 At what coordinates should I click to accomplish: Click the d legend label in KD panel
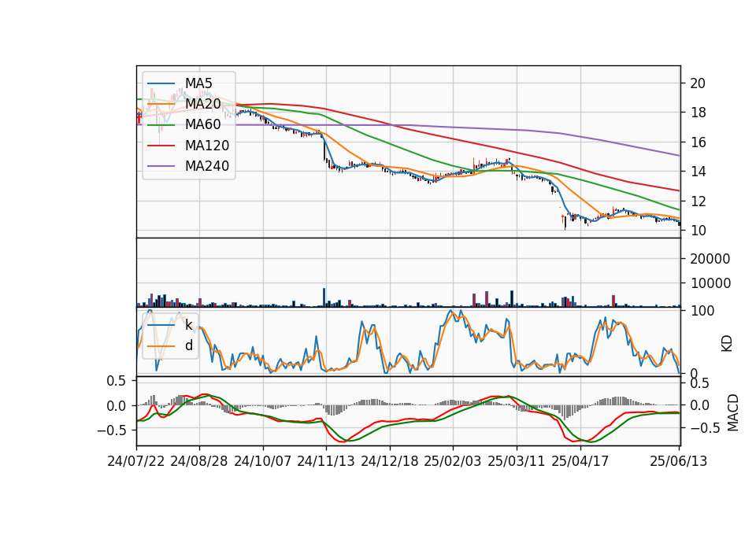click(x=189, y=345)
